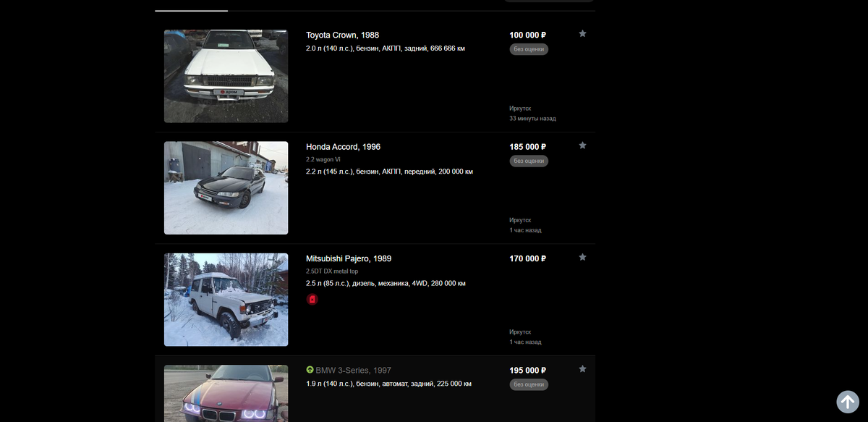868x422 pixels.
Task: Click Honda Accord specs with 200 000 км
Action: pyautogui.click(x=389, y=172)
